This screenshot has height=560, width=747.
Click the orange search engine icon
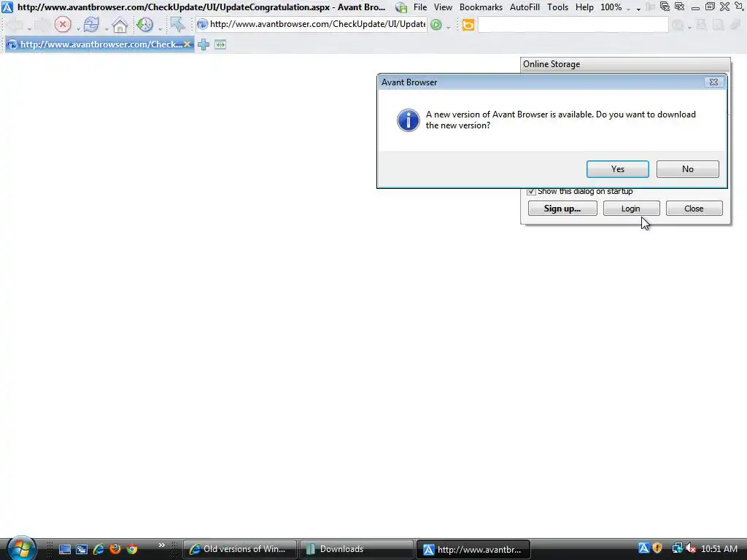pyautogui.click(x=468, y=25)
